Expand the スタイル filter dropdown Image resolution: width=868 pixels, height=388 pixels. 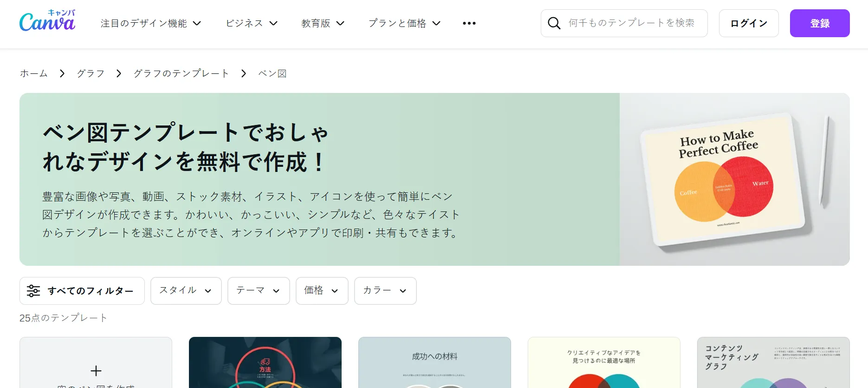pos(186,291)
